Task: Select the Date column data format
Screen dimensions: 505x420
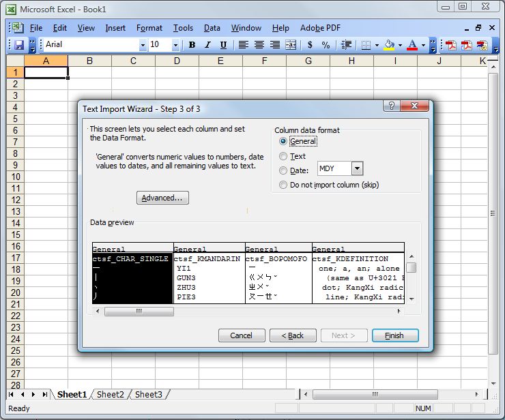Action: point(283,170)
